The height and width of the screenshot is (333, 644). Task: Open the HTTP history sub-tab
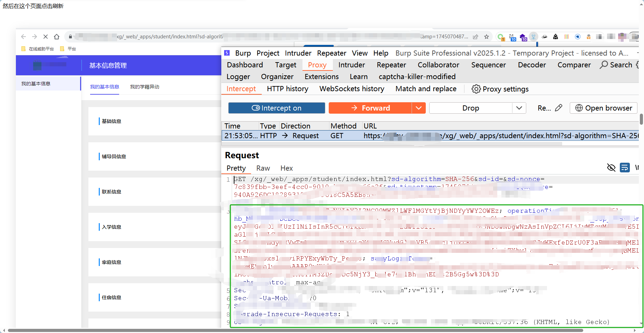pos(288,89)
